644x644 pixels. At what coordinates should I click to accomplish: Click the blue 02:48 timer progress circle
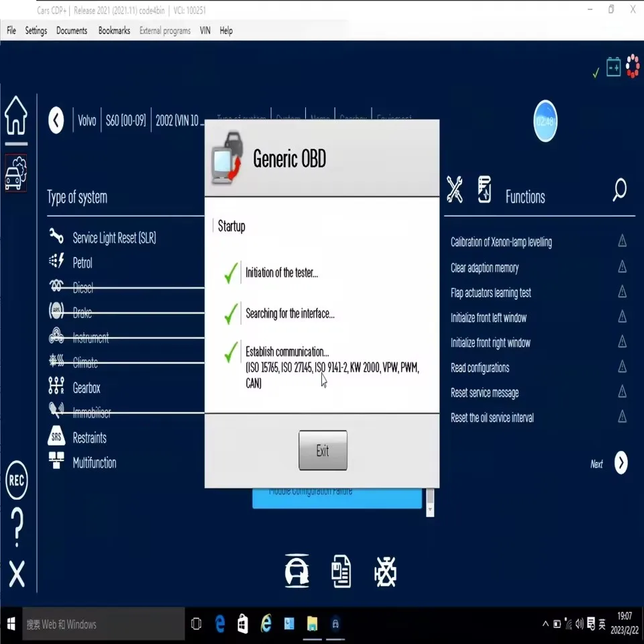coord(545,121)
